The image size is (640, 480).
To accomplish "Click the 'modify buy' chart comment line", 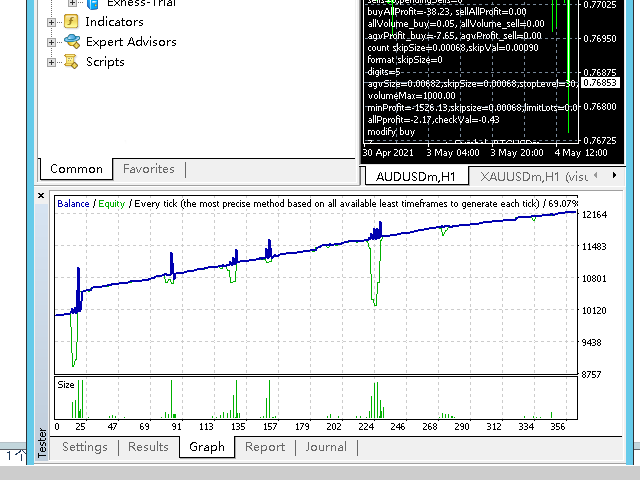I will (x=391, y=132).
